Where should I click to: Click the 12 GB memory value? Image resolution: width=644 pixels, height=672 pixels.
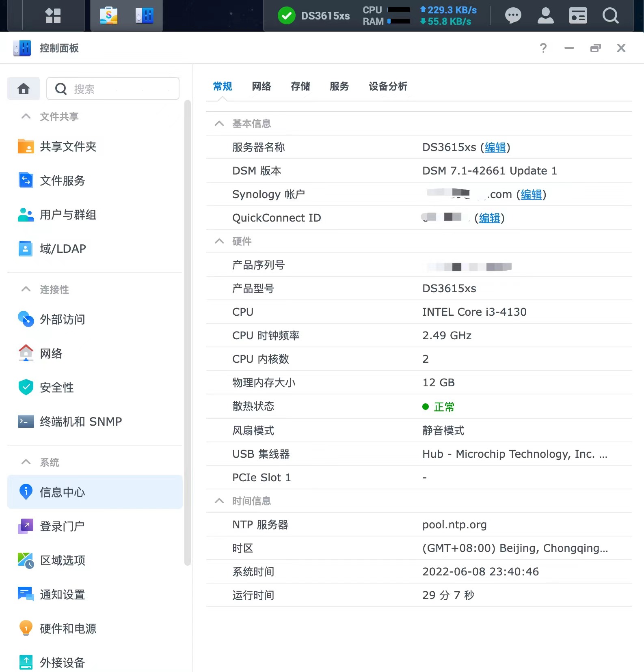pyautogui.click(x=439, y=383)
